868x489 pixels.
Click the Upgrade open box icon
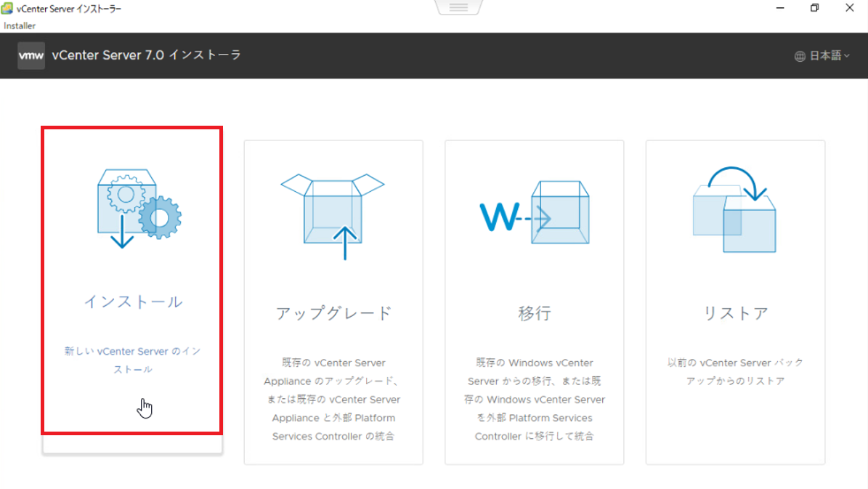click(x=333, y=217)
